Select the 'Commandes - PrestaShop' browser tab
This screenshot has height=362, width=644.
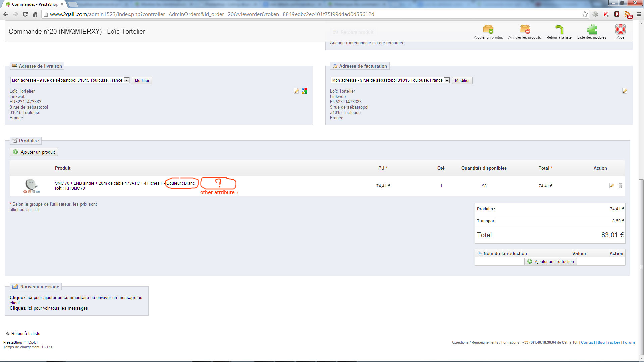tap(34, 4)
